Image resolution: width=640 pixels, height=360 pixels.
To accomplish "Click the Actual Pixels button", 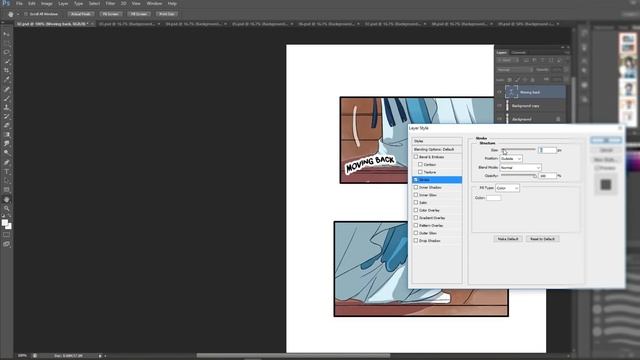I will (x=80, y=14).
